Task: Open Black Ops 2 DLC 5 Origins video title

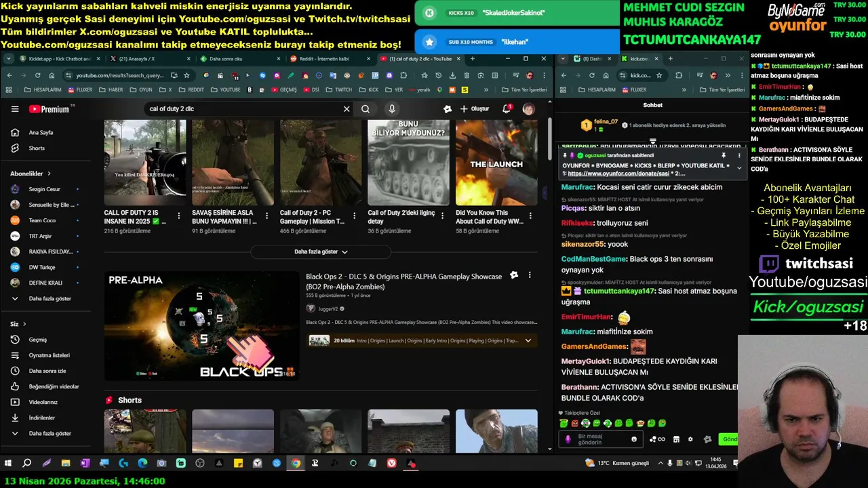Action: tap(403, 281)
